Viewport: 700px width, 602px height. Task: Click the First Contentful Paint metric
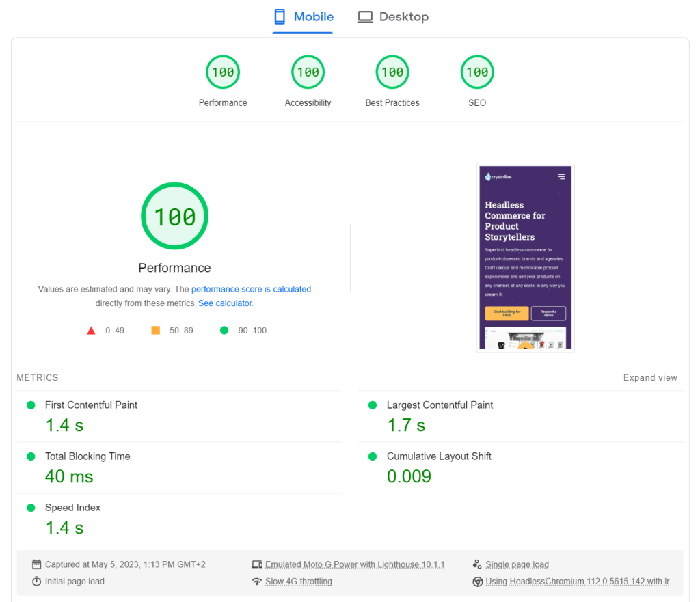click(x=91, y=405)
